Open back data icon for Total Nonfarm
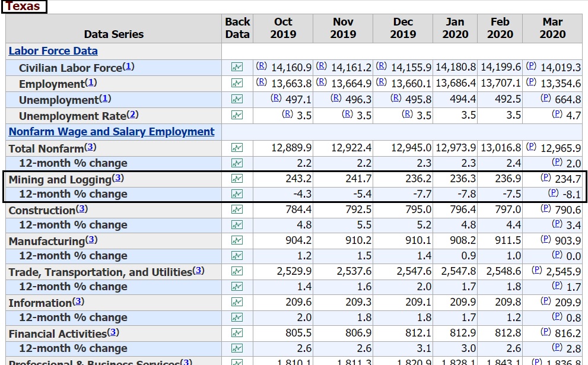 237,147
